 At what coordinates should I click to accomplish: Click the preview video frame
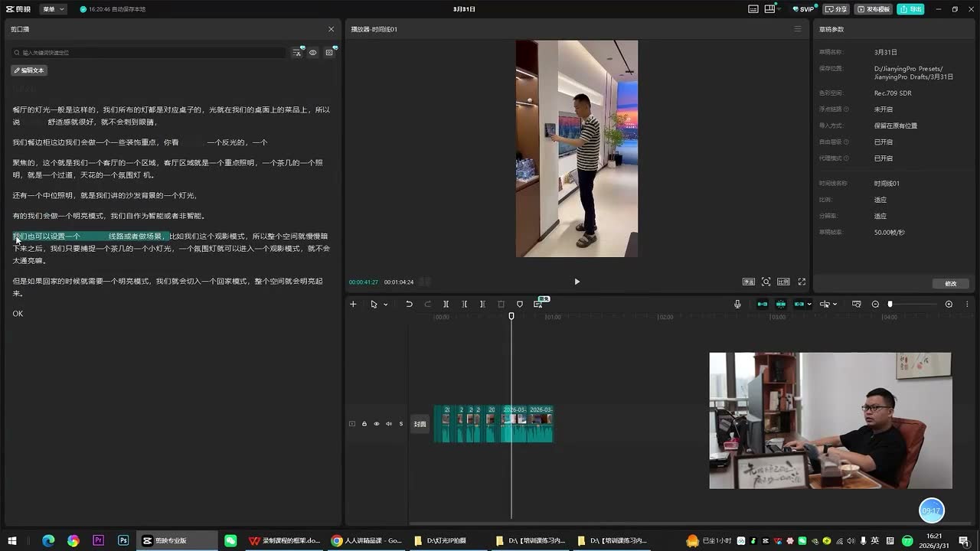click(577, 148)
